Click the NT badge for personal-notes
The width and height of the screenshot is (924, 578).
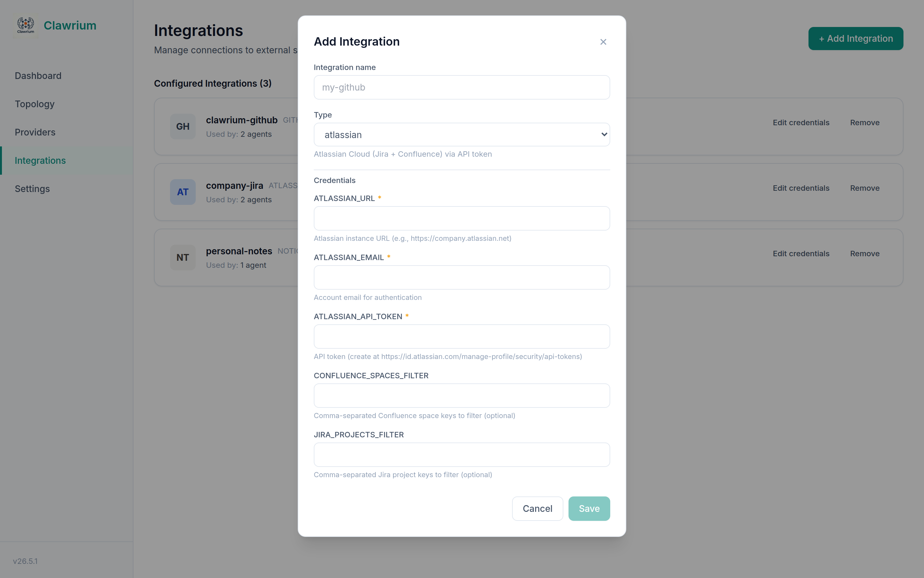(x=183, y=258)
